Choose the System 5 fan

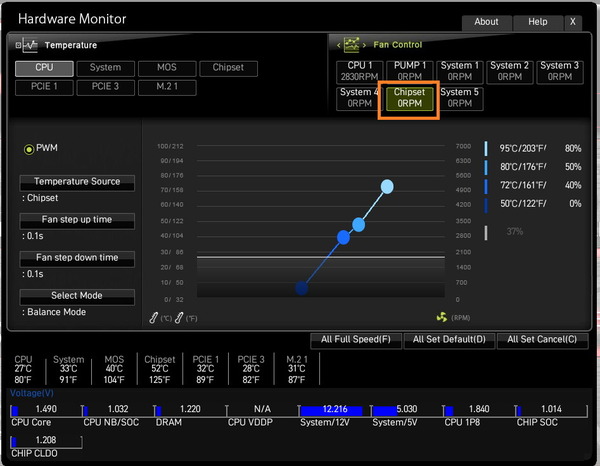point(460,98)
